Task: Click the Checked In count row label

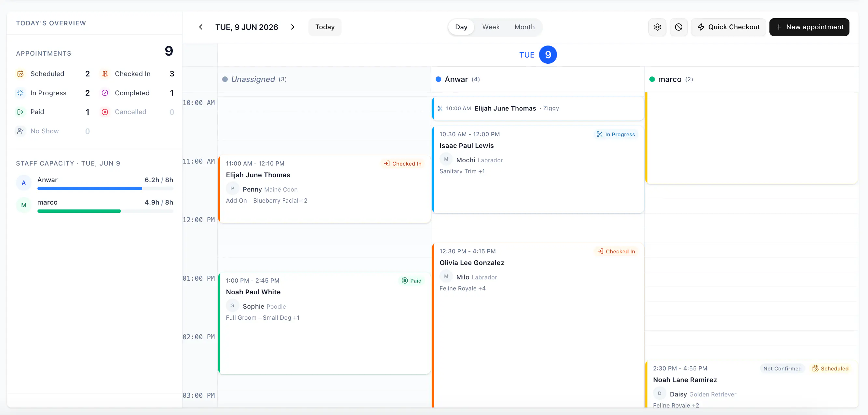Action: [132, 74]
